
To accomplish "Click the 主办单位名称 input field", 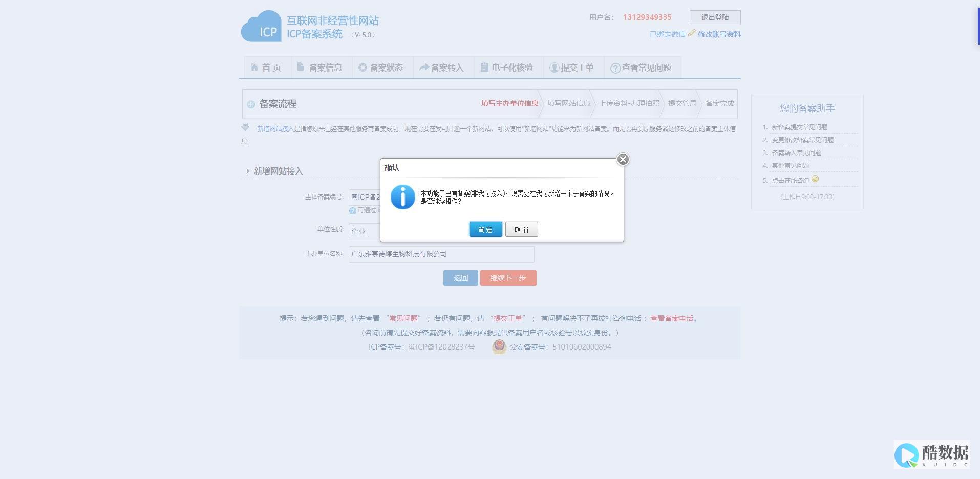I will tap(441, 254).
